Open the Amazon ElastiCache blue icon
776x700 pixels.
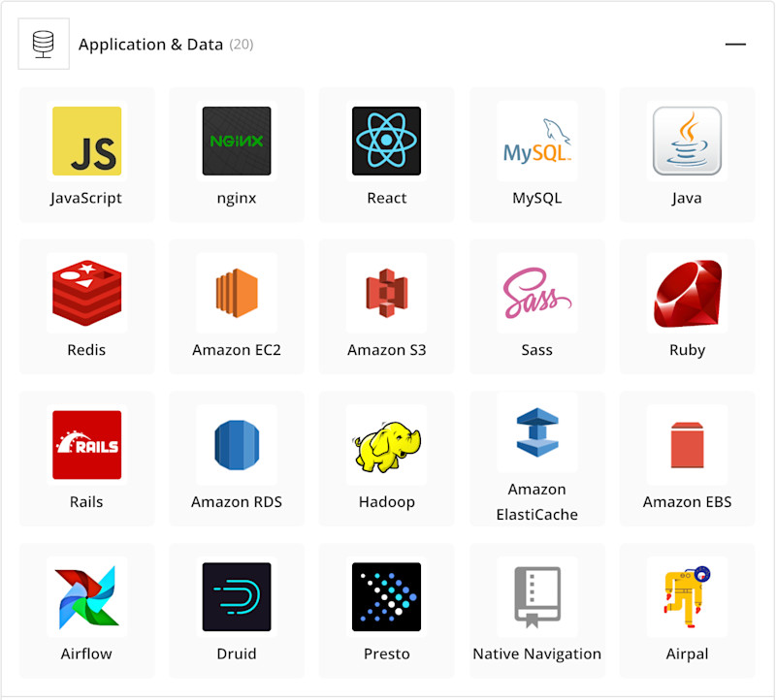[537, 431]
